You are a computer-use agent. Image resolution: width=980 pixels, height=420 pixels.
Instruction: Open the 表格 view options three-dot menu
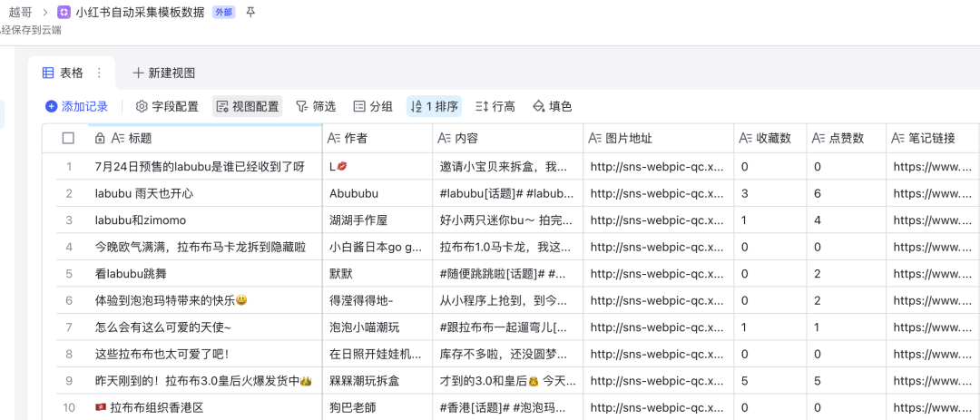[99, 73]
